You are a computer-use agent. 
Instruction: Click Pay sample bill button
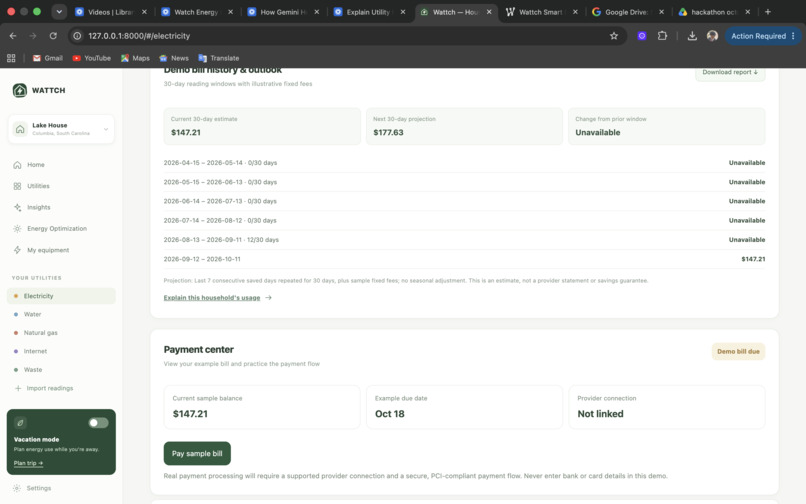pyautogui.click(x=197, y=454)
